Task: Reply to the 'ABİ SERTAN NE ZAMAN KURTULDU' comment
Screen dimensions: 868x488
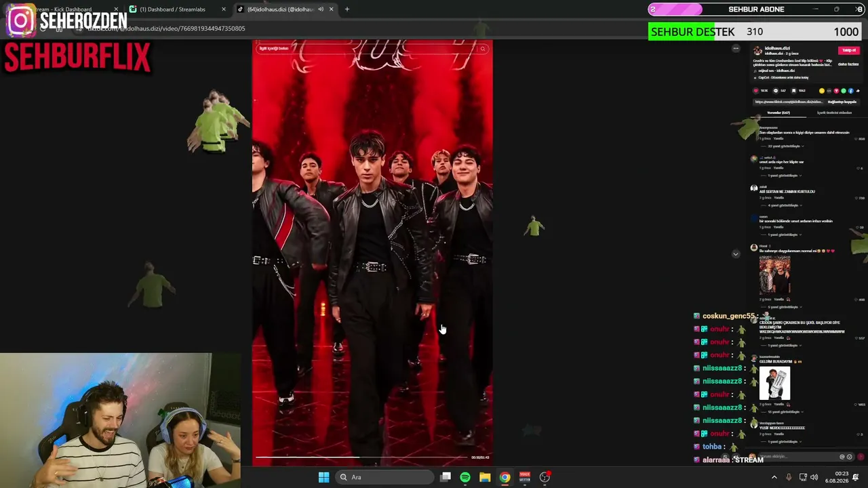Action: 778,197
